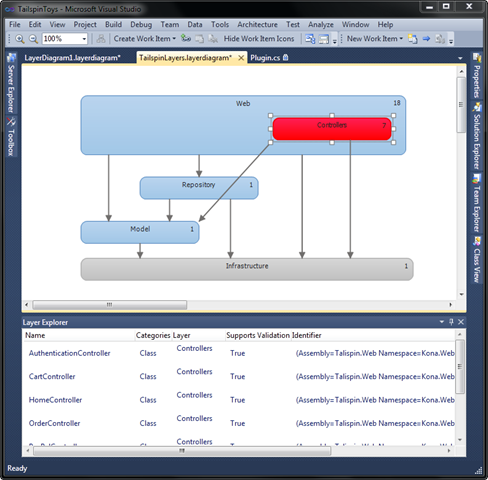Click the layer explorer window toolbar icon
Viewport: 488px width, 480px height.
pyautogui.click(x=324, y=39)
